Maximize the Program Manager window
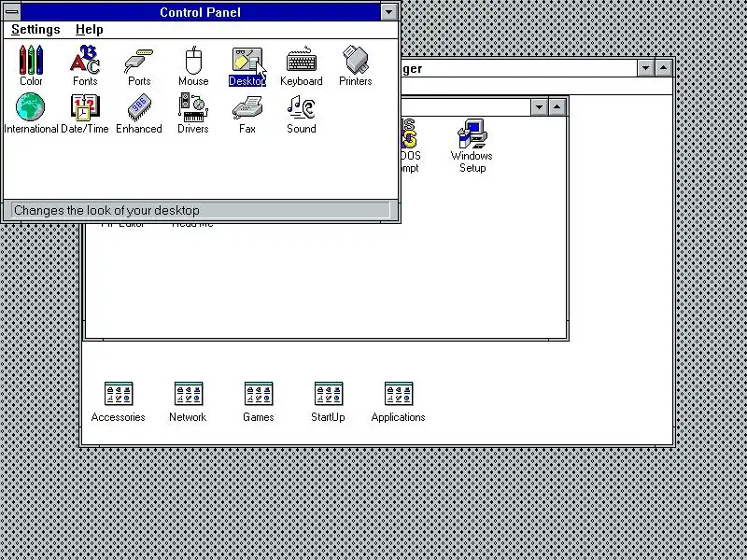Image resolution: width=747 pixels, height=560 pixels. coord(663,68)
